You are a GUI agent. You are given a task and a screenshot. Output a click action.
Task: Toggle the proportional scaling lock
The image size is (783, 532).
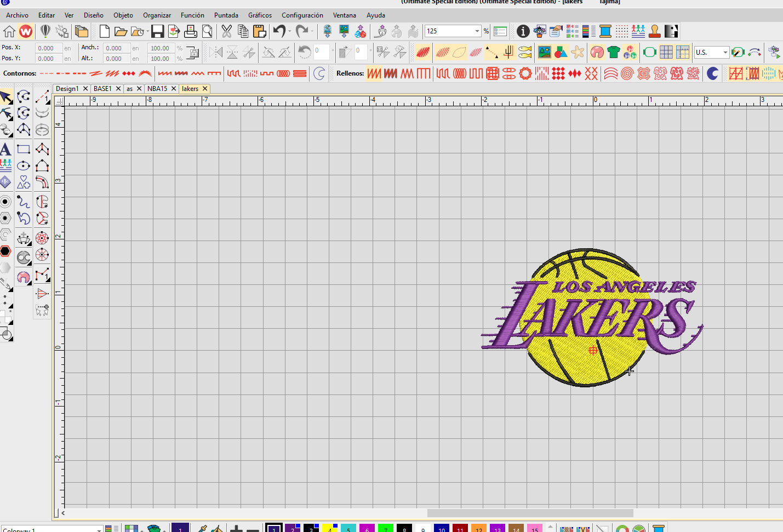[x=192, y=53]
